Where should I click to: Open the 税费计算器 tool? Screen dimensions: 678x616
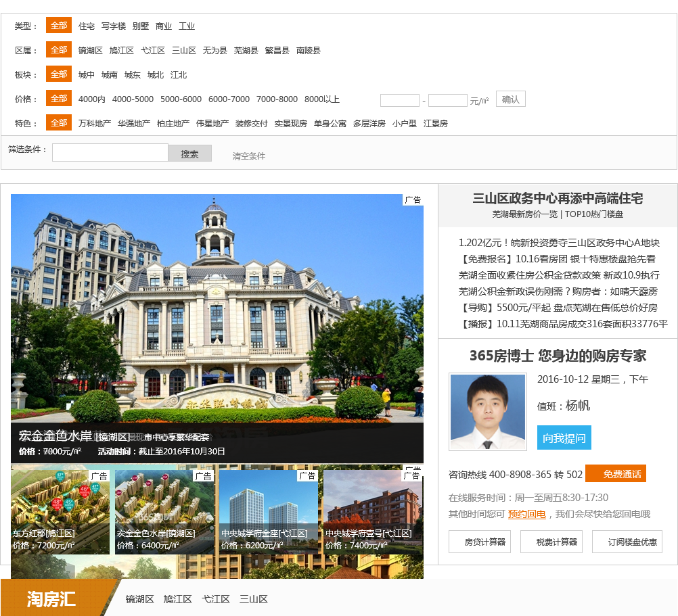(551, 542)
